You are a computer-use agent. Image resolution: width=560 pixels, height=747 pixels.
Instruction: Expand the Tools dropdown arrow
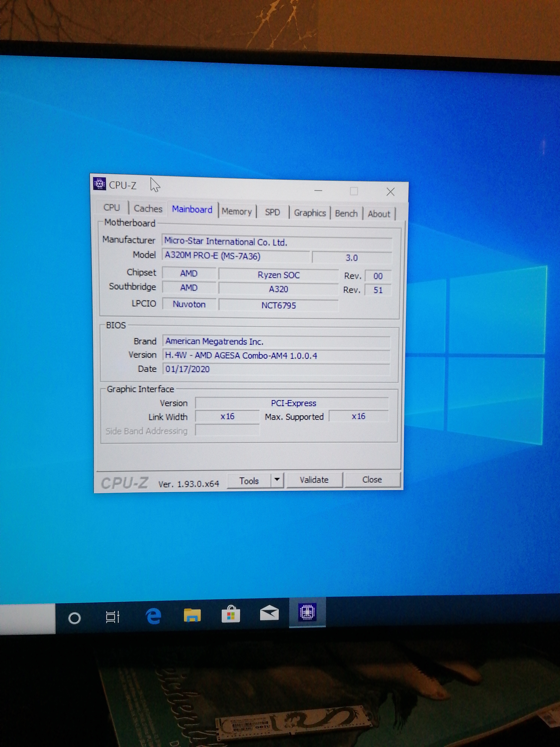(277, 480)
